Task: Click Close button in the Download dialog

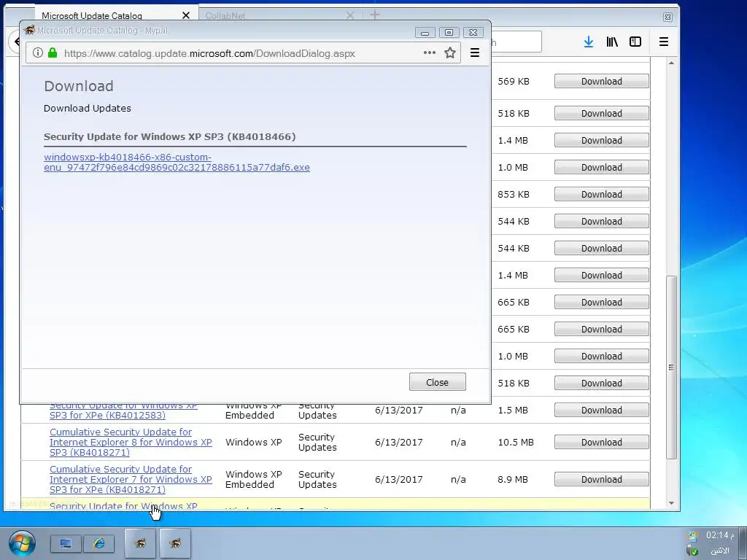Action: (438, 382)
